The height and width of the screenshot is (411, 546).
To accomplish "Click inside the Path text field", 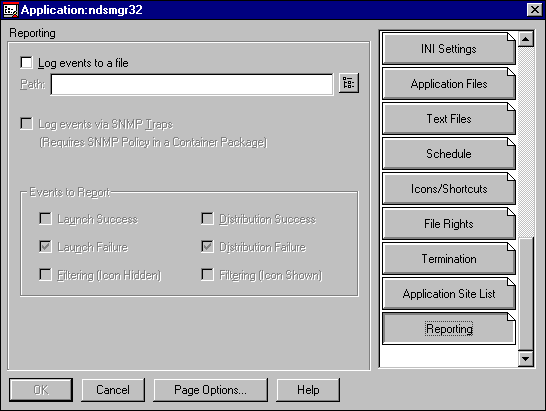I will (192, 84).
